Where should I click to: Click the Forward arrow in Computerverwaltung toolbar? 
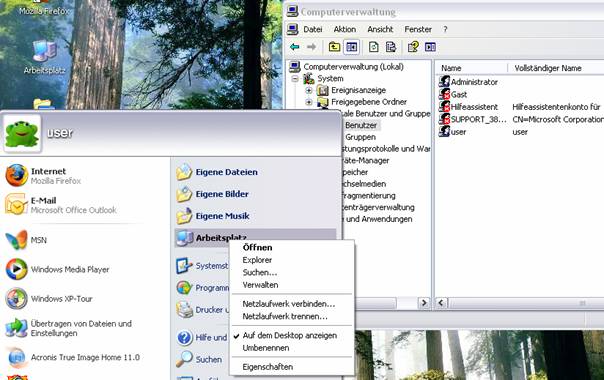click(x=311, y=47)
